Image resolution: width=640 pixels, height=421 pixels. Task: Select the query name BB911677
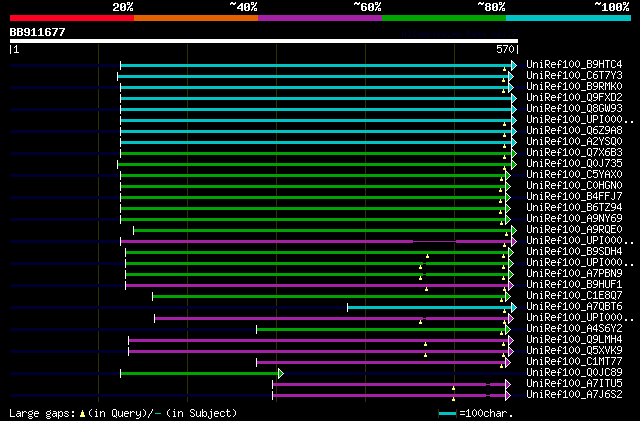point(38,32)
